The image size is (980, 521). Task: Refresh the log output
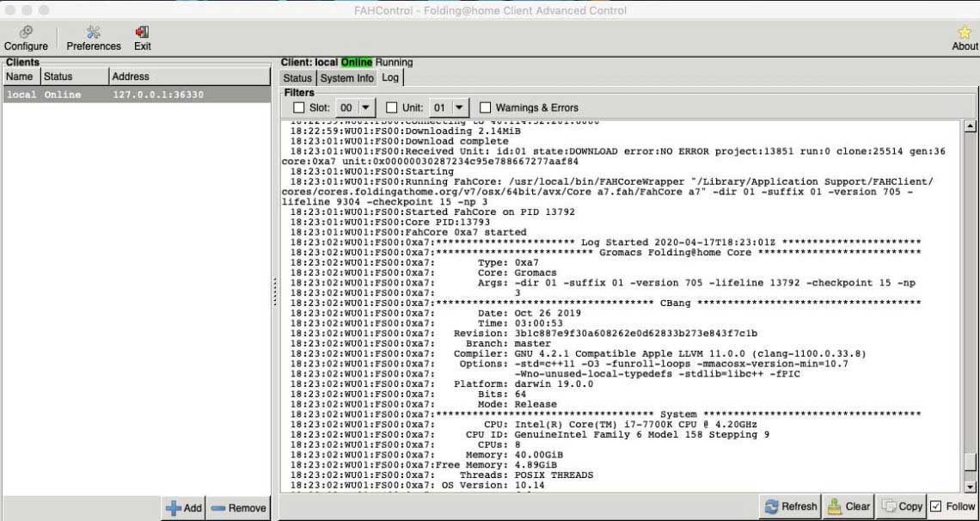pyautogui.click(x=791, y=506)
